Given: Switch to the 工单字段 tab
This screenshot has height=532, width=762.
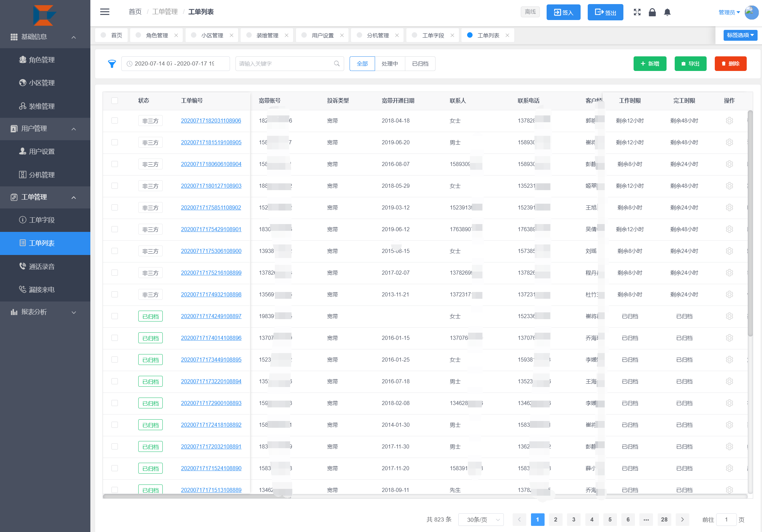Looking at the screenshot, I should click(x=433, y=35).
